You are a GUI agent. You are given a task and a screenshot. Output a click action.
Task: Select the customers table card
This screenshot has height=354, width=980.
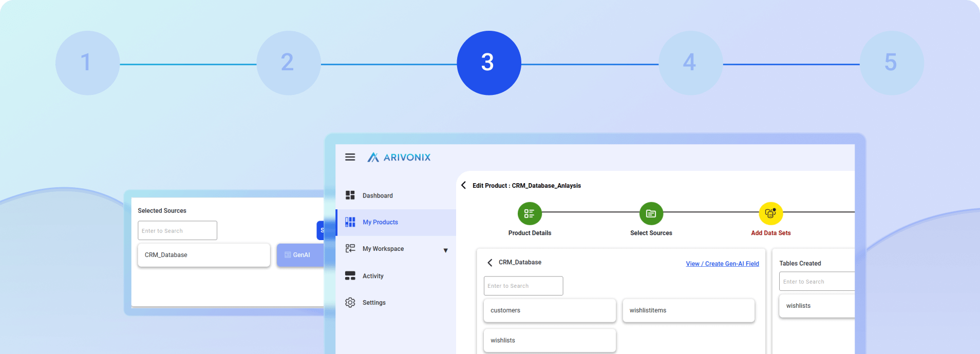tap(550, 310)
